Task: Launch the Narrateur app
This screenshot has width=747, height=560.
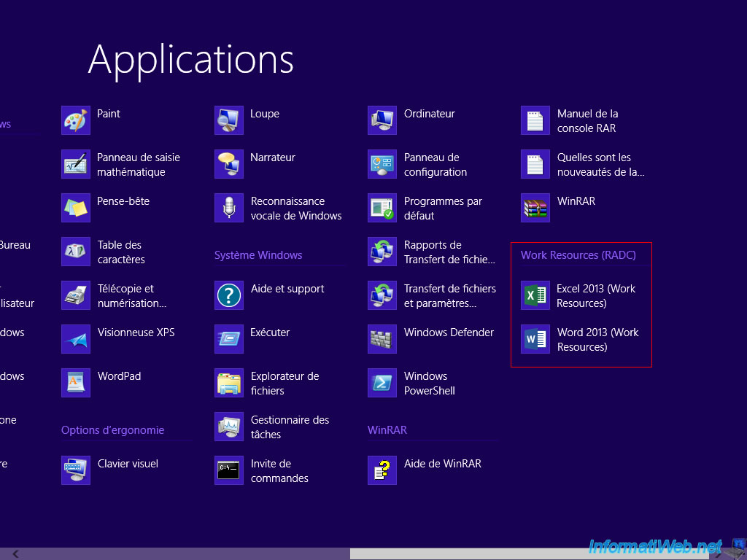Action: (x=229, y=164)
